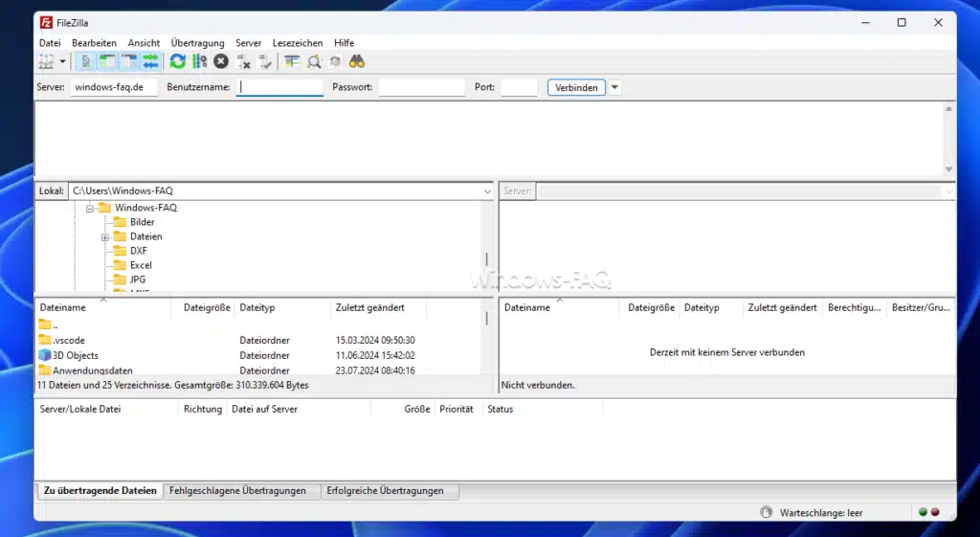The image size is (980, 537).
Task: Select the Windows-FAQ folder in tree
Action: [x=145, y=208]
